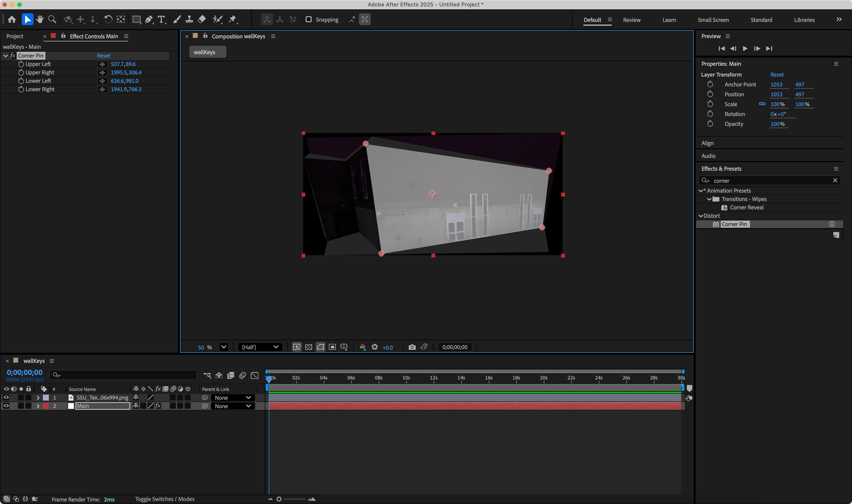Open the magnification ratio dropdown
Screen dimensions: 852x504
click(224, 347)
